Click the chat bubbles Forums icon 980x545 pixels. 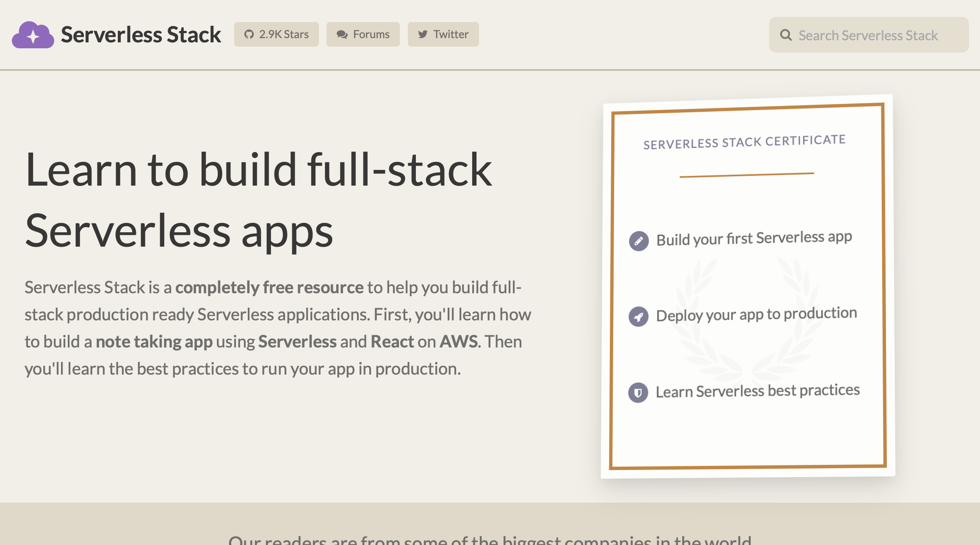pyautogui.click(x=342, y=34)
